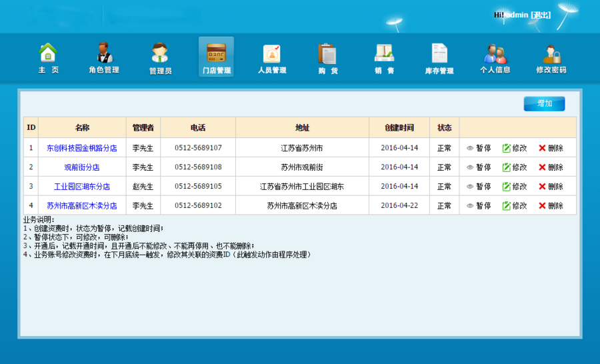Open the 东创科技园金枫路分店 name link
The width and height of the screenshot is (600, 364).
pos(82,148)
